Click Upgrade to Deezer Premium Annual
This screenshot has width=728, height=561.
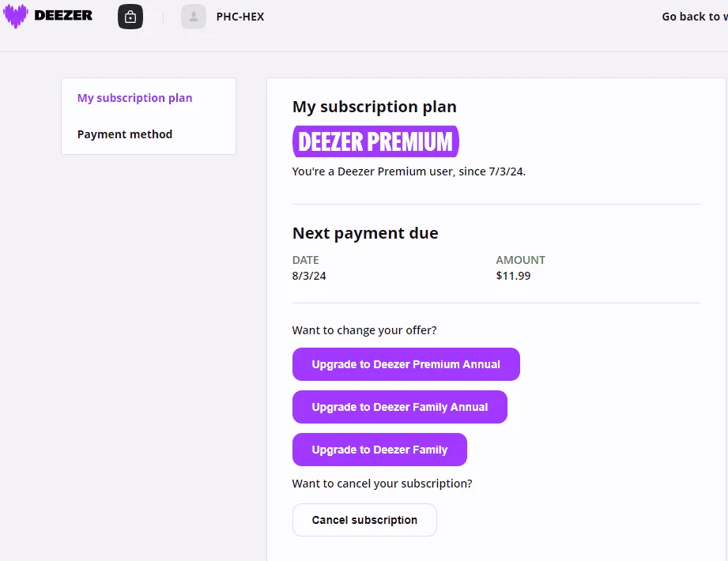point(406,364)
